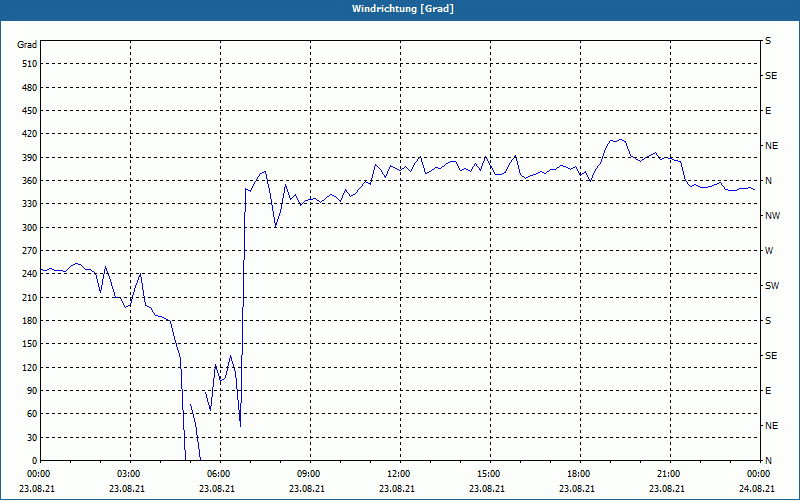Image resolution: width=800 pixels, height=500 pixels.
Task: Click the 150 y-axis value
Action: [x=30, y=343]
